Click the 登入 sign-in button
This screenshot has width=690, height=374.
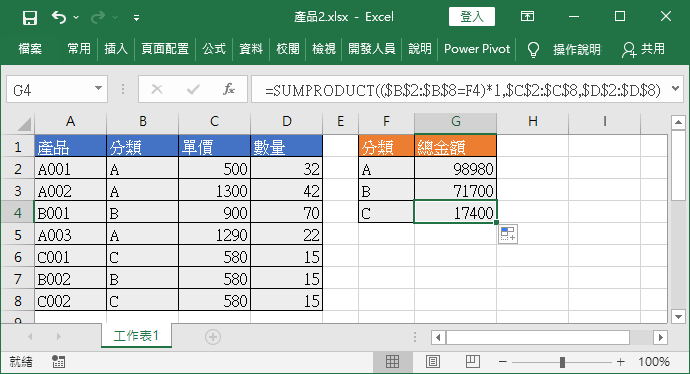click(x=472, y=17)
